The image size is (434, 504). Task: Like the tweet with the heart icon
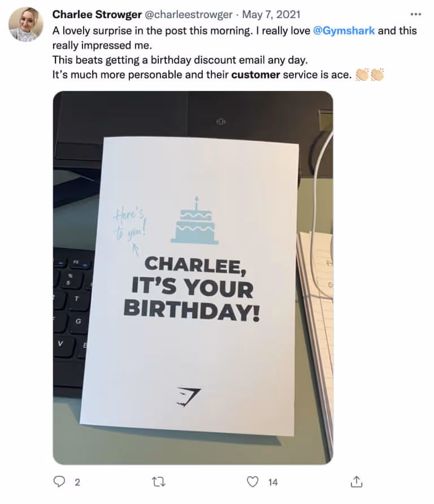253,481
